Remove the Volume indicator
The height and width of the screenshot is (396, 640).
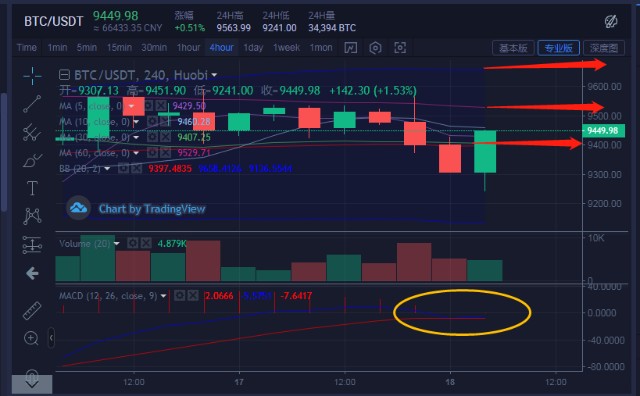coord(146,243)
